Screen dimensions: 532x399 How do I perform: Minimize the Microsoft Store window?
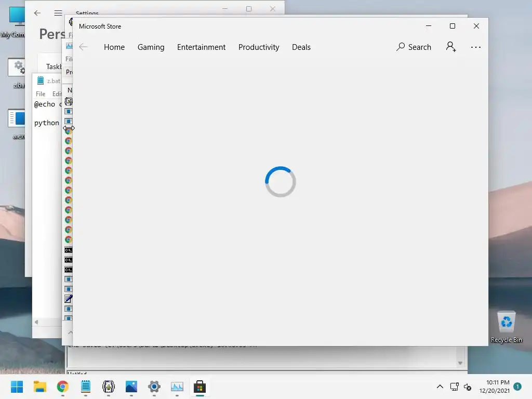[x=429, y=26]
